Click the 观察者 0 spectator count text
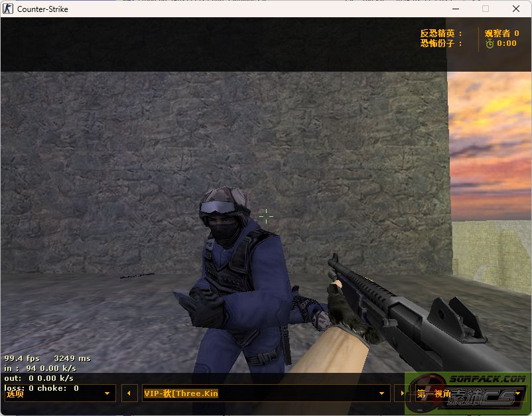532x416 pixels. 501,33
